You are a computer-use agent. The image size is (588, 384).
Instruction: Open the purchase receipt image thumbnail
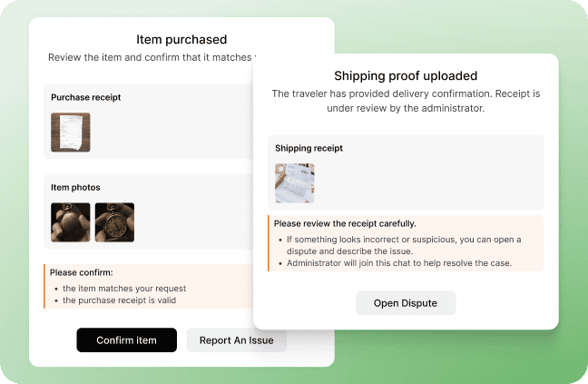tap(71, 133)
